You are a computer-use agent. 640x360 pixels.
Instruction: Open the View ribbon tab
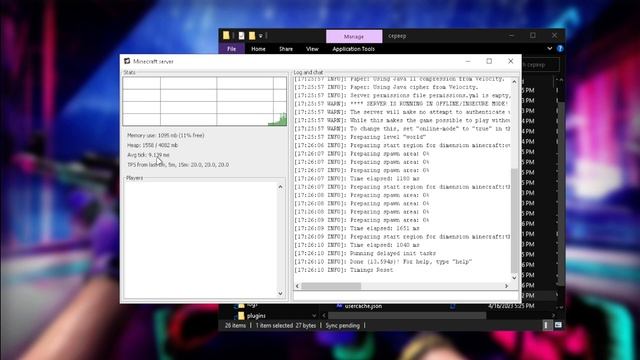click(x=312, y=49)
